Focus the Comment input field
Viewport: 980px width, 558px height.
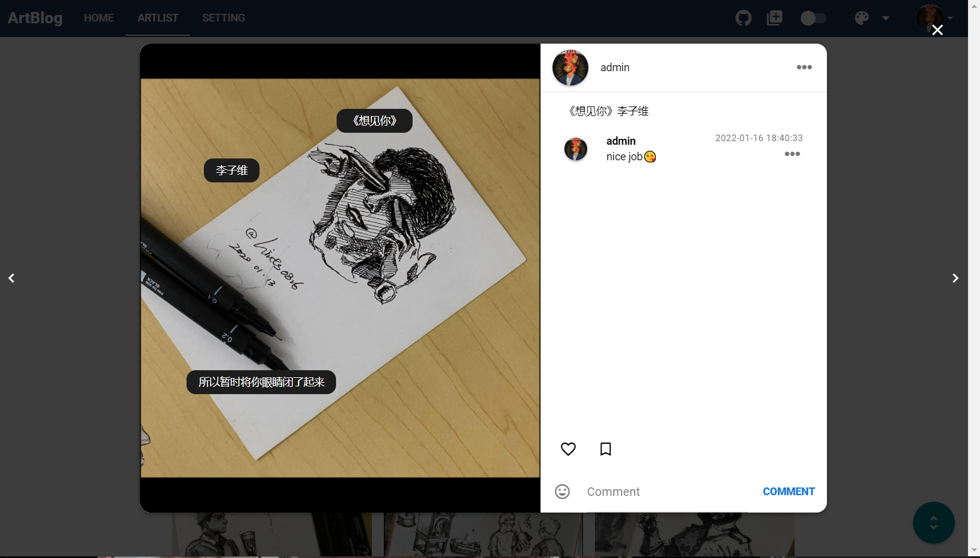pyautogui.click(x=667, y=492)
